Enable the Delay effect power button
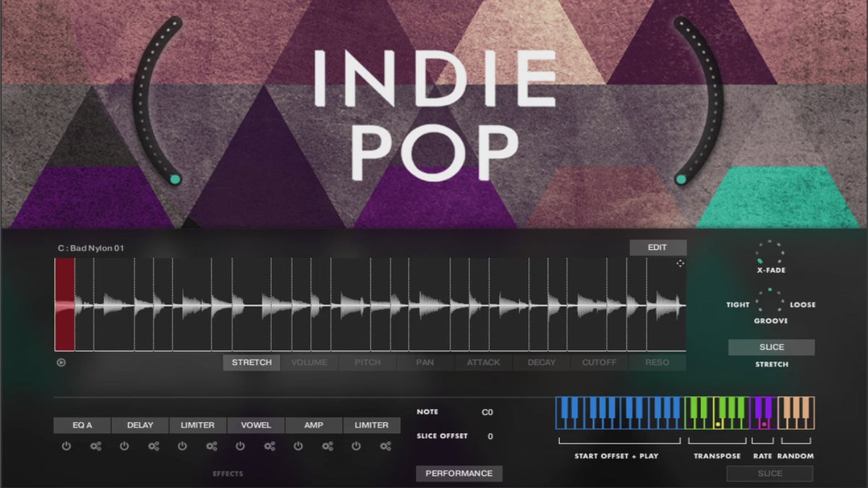This screenshot has height=488, width=868. coord(124,447)
